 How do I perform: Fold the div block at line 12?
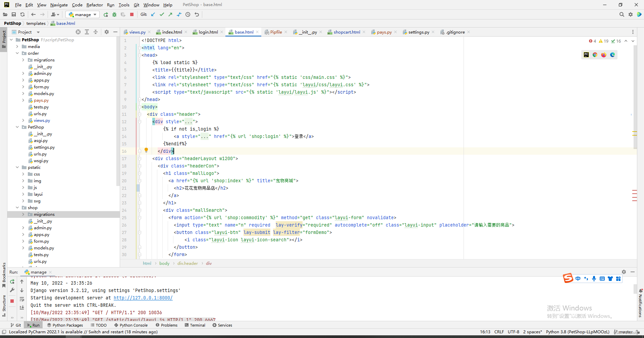(x=140, y=122)
